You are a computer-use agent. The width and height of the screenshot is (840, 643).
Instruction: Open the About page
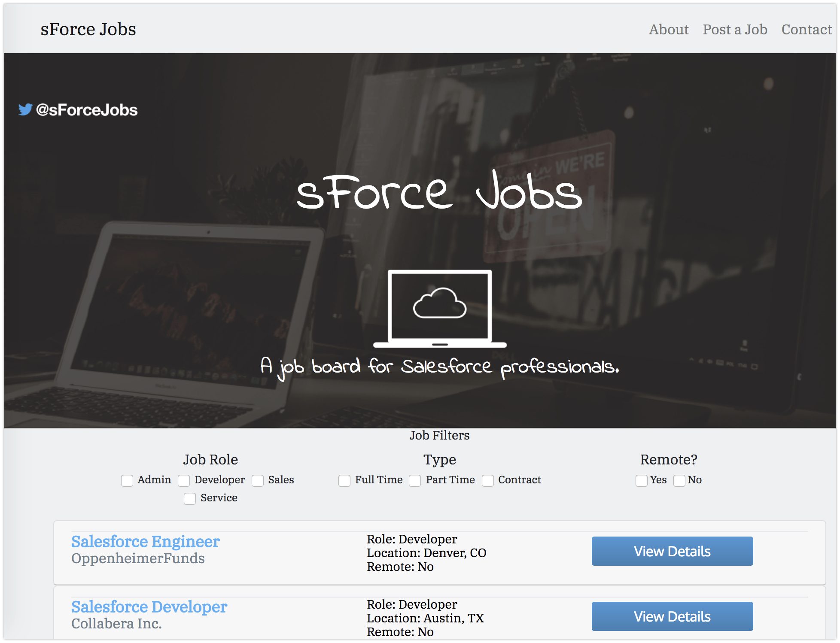coord(669,30)
